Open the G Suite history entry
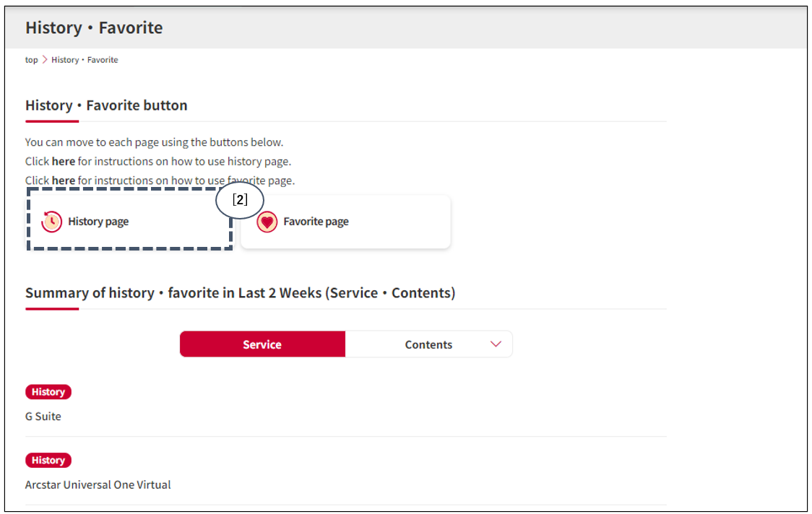The width and height of the screenshot is (812, 514). [x=43, y=417]
